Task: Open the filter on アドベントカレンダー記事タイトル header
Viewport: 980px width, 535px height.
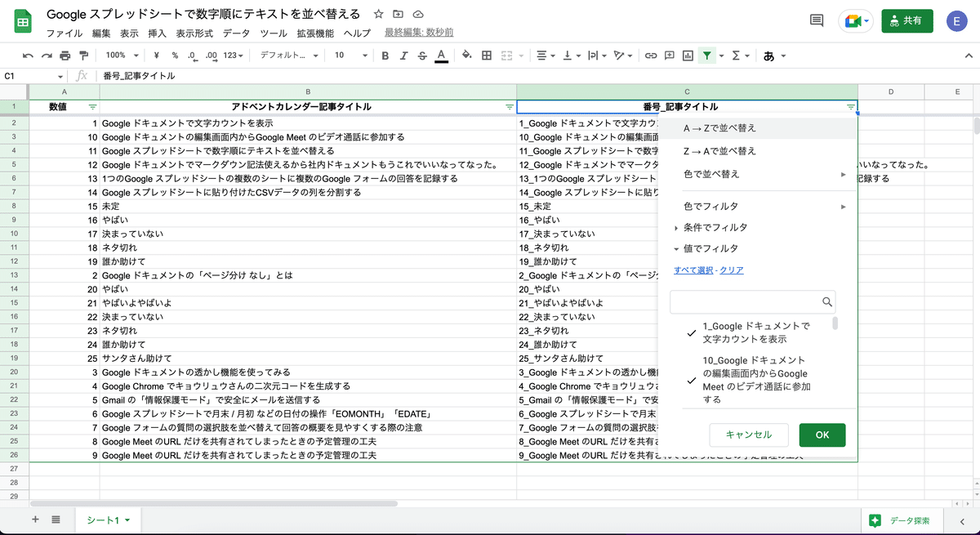Action: point(510,107)
